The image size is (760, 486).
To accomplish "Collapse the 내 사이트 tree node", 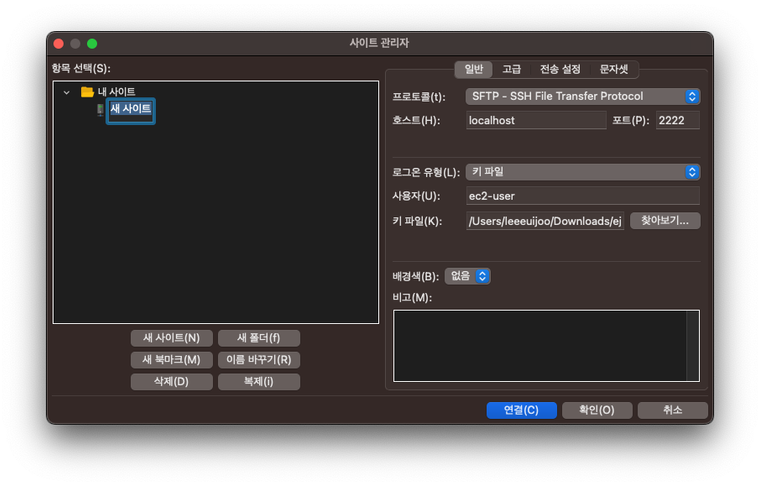I will pyautogui.click(x=66, y=92).
